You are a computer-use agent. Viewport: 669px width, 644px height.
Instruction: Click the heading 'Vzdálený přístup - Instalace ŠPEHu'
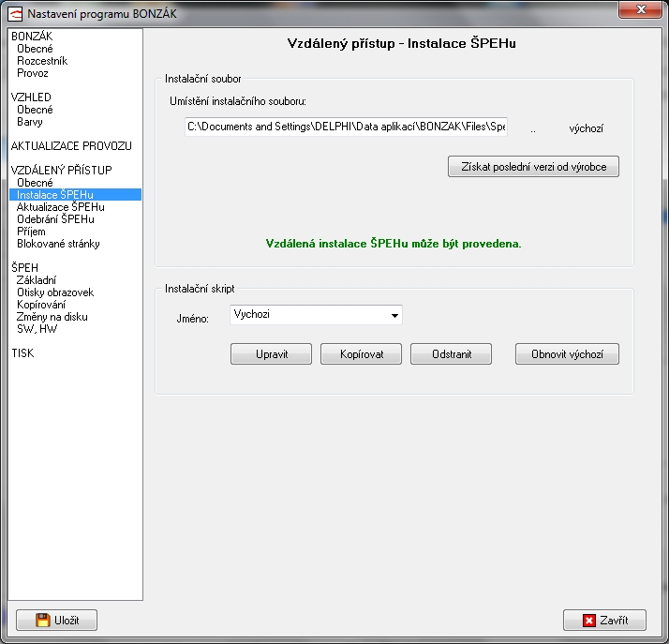pyautogui.click(x=401, y=43)
